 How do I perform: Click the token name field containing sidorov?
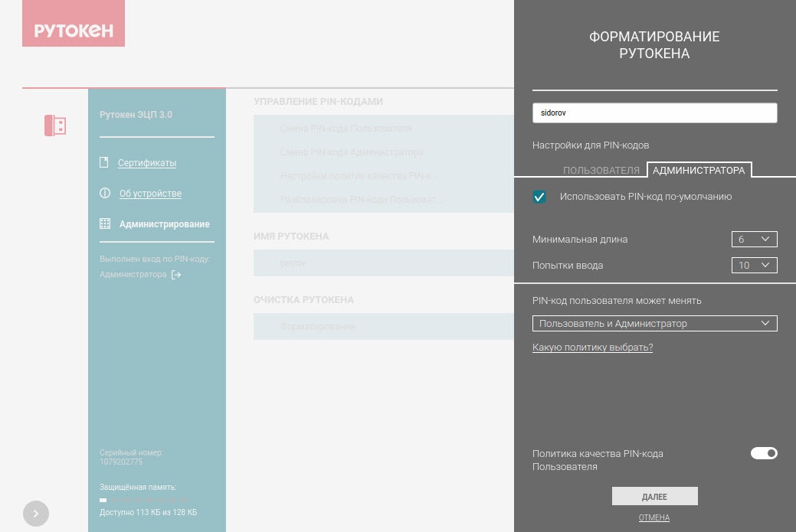[x=654, y=113]
